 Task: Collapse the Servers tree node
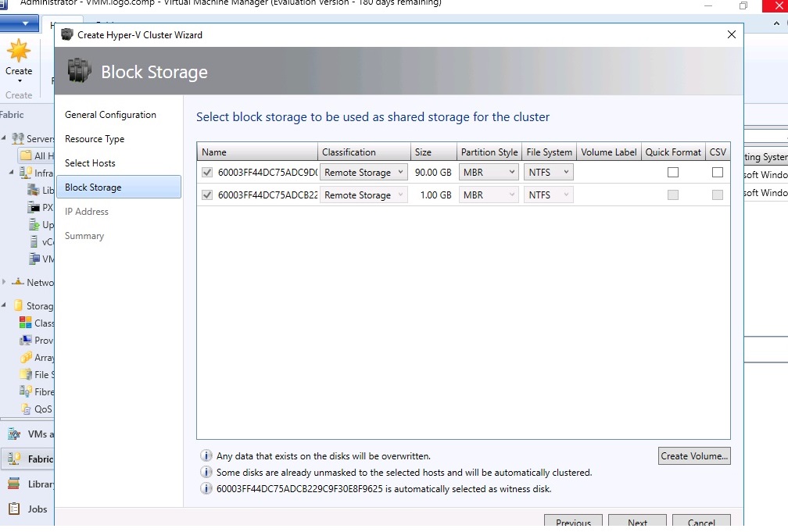pos(4,137)
